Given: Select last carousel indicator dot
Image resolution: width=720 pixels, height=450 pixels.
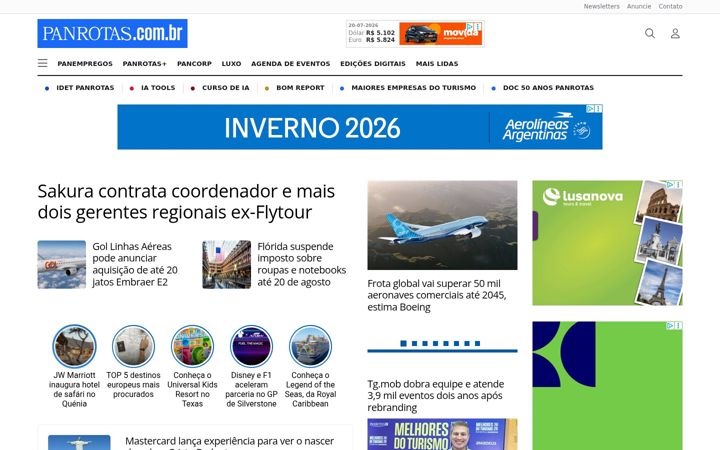Looking at the screenshot, I should click(478, 343).
